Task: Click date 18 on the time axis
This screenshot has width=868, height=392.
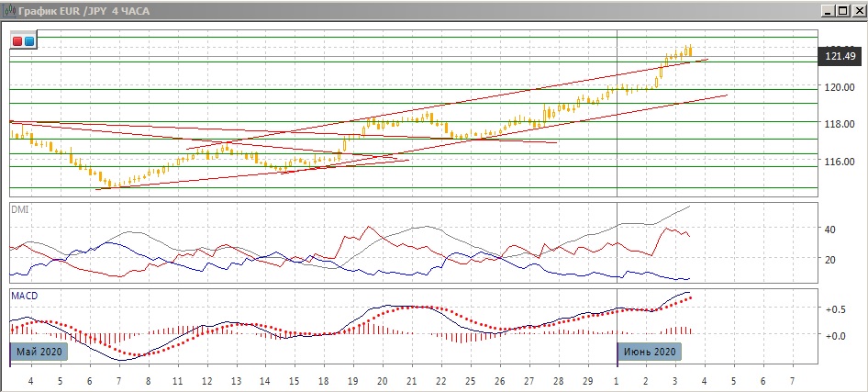Action: point(324,382)
